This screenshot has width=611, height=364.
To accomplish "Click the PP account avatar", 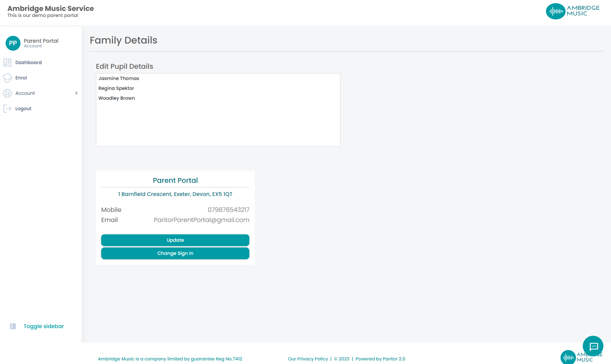I will (13, 43).
